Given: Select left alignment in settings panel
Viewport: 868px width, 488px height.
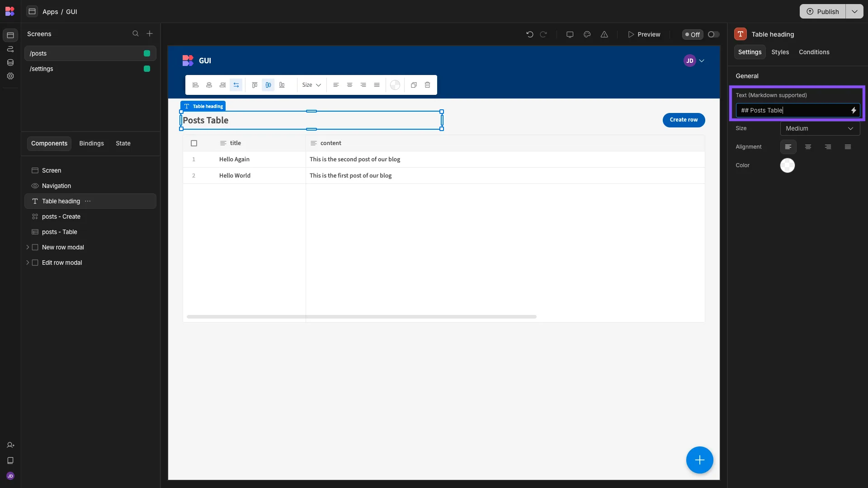Looking at the screenshot, I should coord(788,147).
